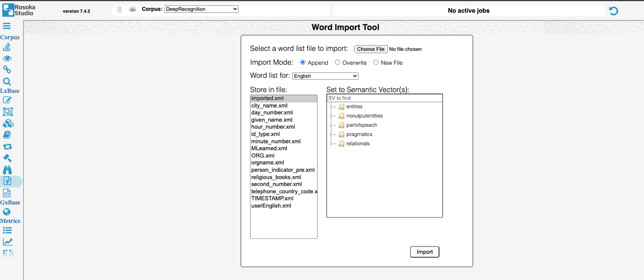Open the Word list for language dropdown
Image resolution: width=644 pixels, height=280 pixels.
[325, 76]
